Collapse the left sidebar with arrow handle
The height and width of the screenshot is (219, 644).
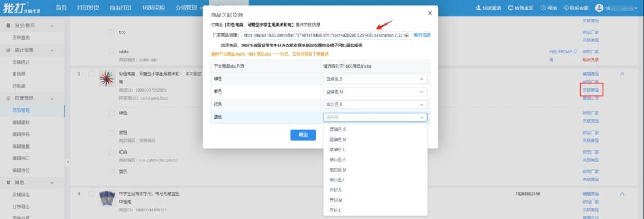click(x=68, y=162)
